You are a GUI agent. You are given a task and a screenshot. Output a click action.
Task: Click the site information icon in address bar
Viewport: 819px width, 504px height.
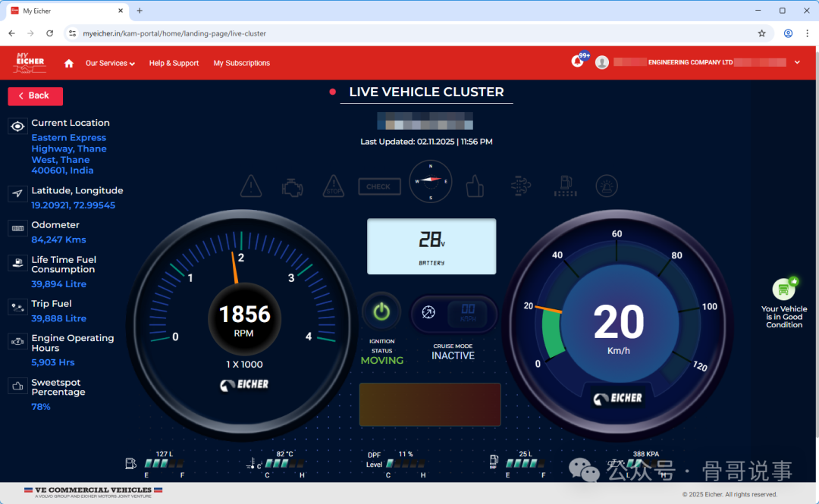[73, 33]
